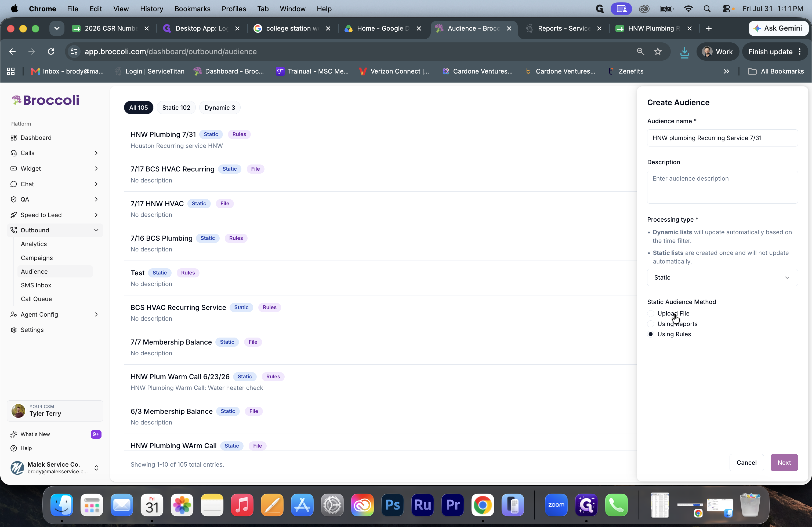Cancel the Create Audience panel
The image size is (812, 527).
click(746, 463)
